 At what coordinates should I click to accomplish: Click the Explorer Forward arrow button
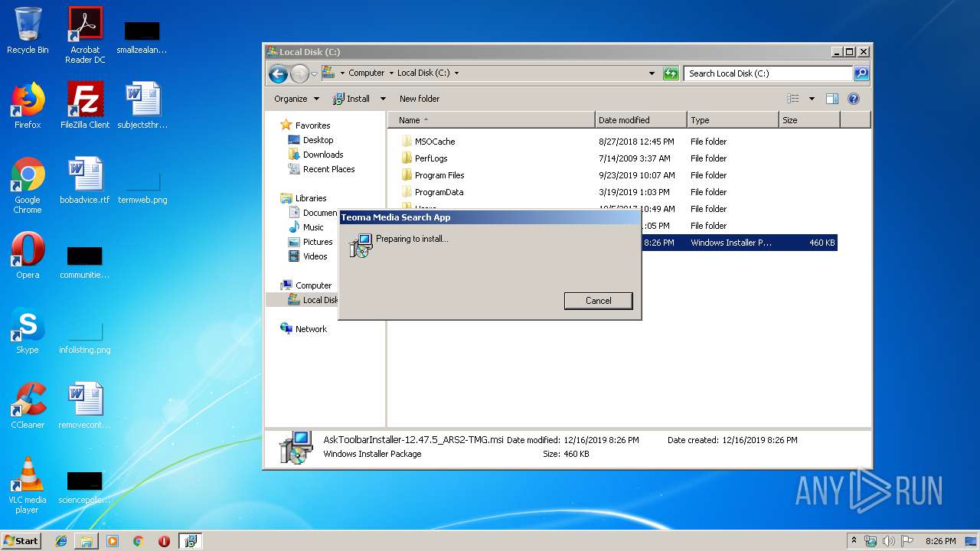(299, 73)
